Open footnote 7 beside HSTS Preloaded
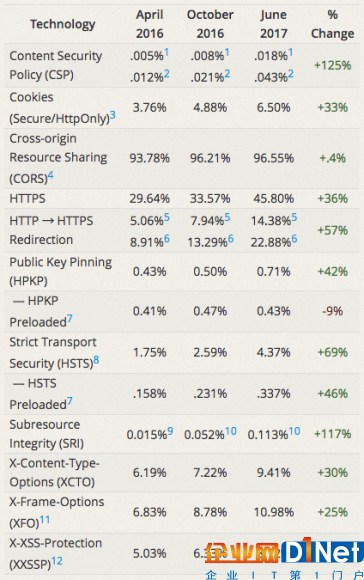364x580 pixels. [x=70, y=401]
